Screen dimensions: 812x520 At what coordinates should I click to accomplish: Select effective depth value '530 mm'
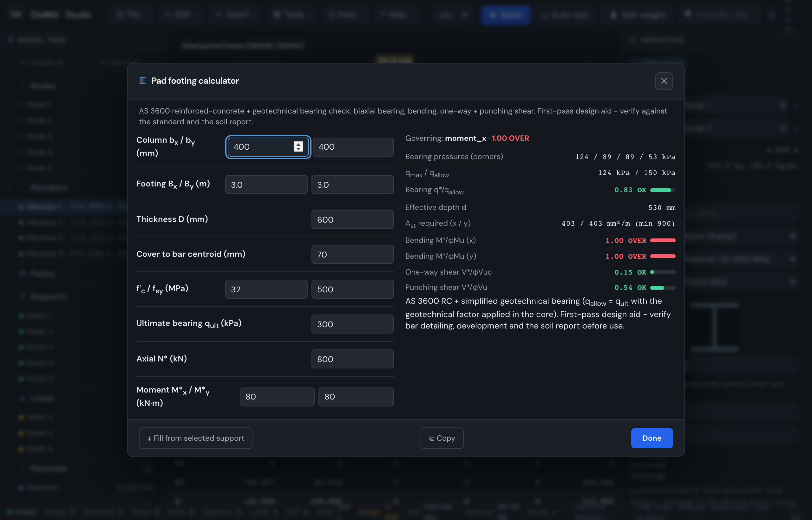[662, 208]
